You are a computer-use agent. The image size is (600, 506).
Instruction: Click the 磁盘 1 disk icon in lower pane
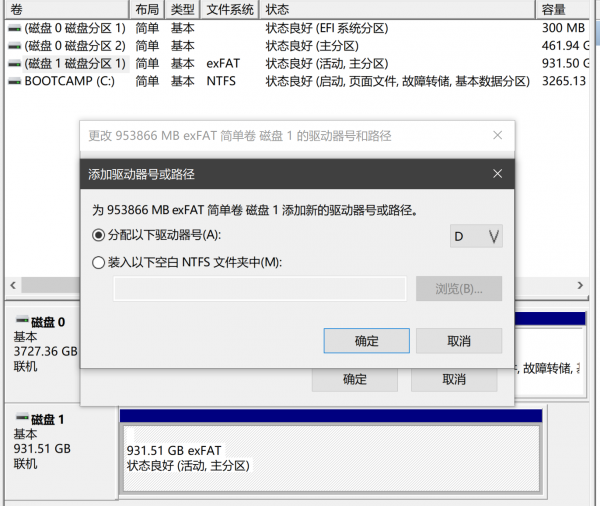(x=21, y=419)
